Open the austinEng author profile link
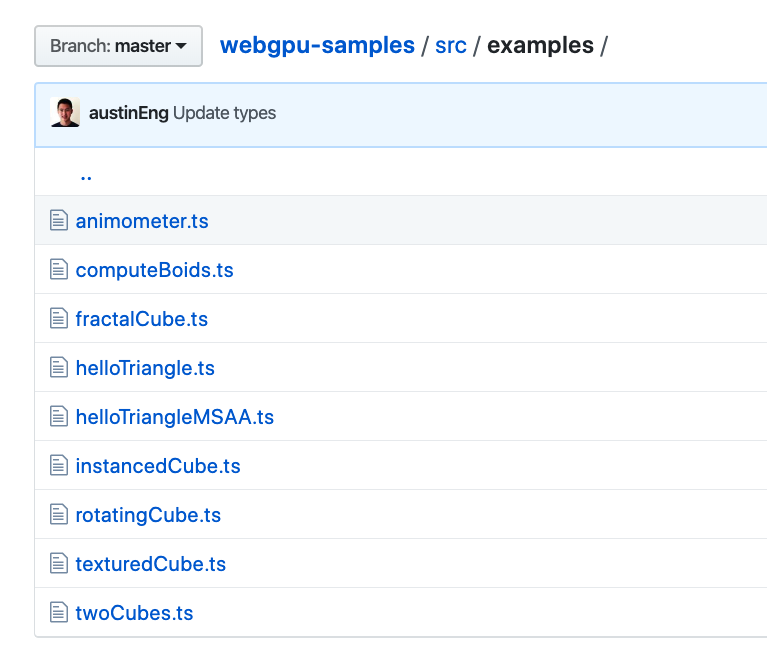 click(129, 113)
